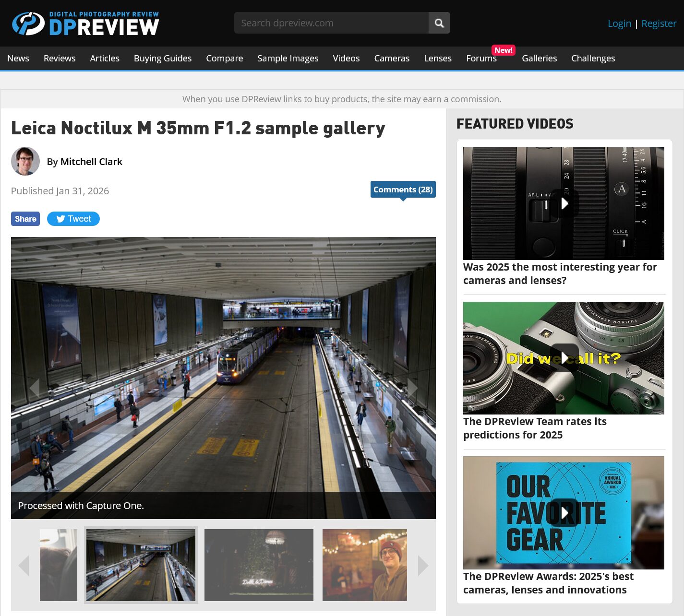Image resolution: width=684 pixels, height=616 pixels.
Task: Go to previous gallery image arrow
Action: [x=35, y=388]
